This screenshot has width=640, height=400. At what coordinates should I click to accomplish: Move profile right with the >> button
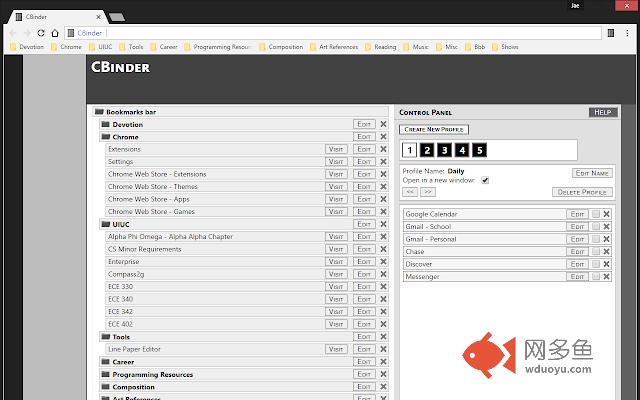click(428, 191)
